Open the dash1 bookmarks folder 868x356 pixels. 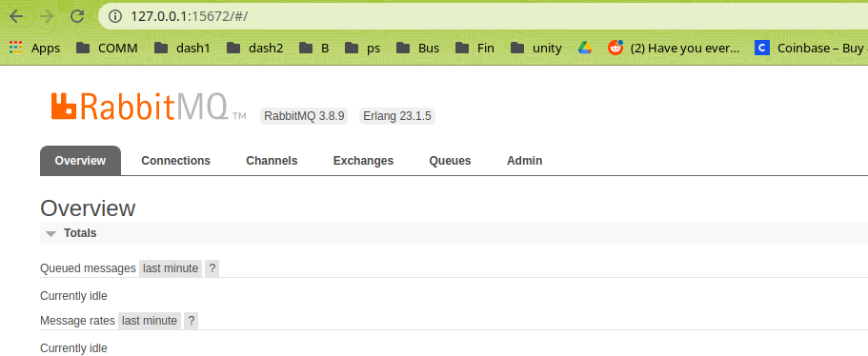pyautogui.click(x=182, y=49)
